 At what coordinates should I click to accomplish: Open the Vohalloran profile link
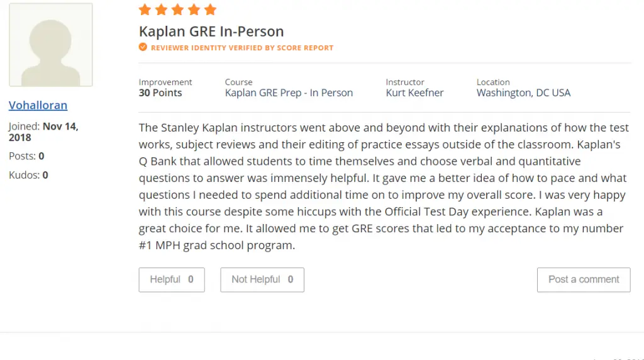pyautogui.click(x=38, y=105)
